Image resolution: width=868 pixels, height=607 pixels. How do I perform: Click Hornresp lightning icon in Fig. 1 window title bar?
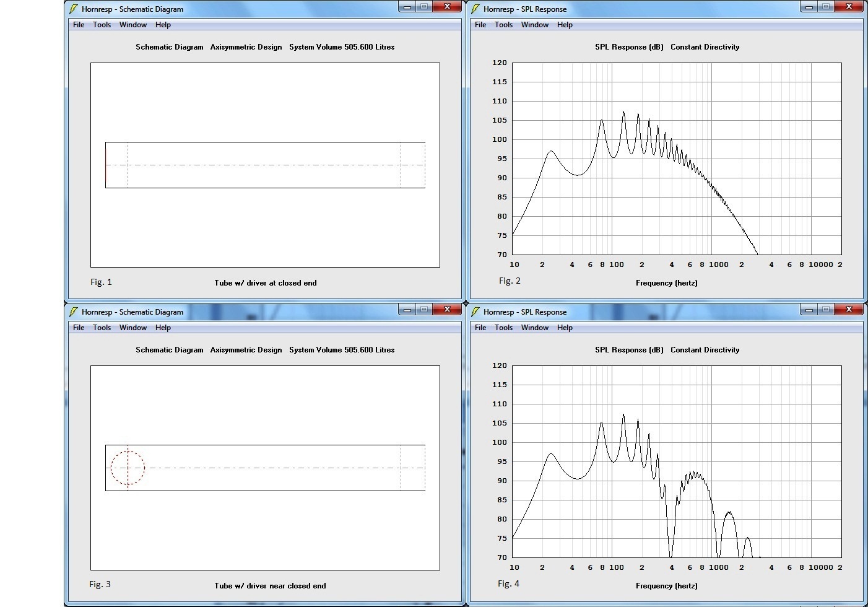coord(74,9)
